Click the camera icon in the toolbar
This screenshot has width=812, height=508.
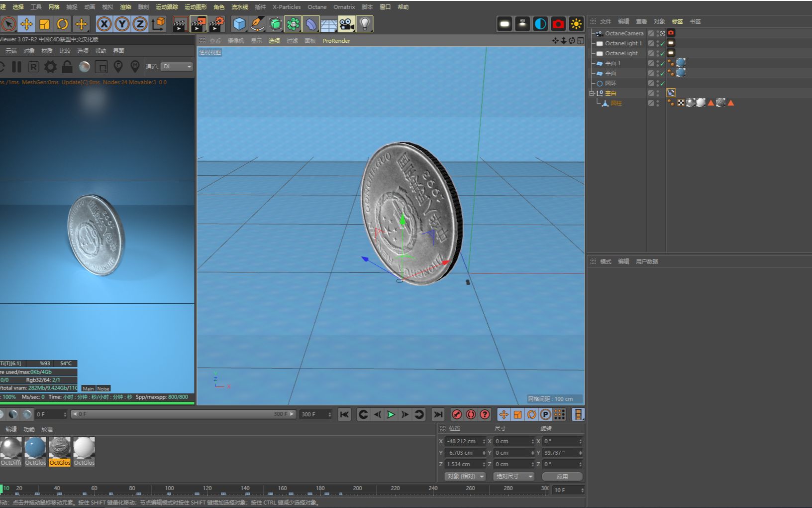[346, 23]
